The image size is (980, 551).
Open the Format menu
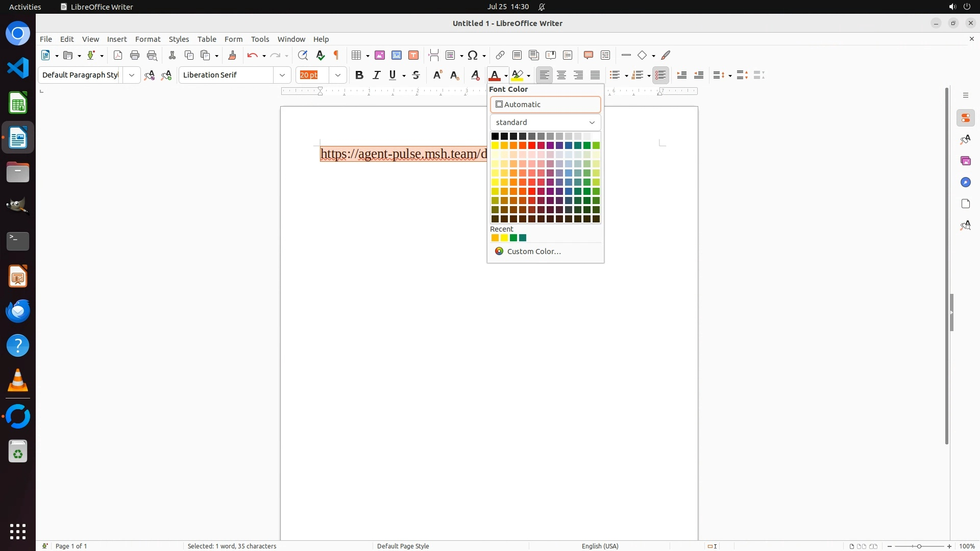click(x=148, y=39)
